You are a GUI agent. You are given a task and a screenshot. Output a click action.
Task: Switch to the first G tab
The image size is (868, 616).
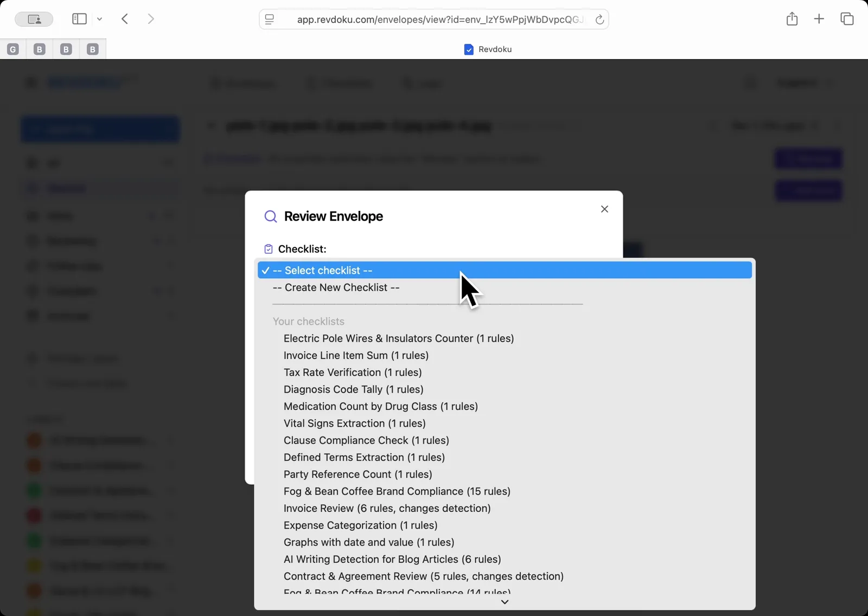(x=12, y=49)
